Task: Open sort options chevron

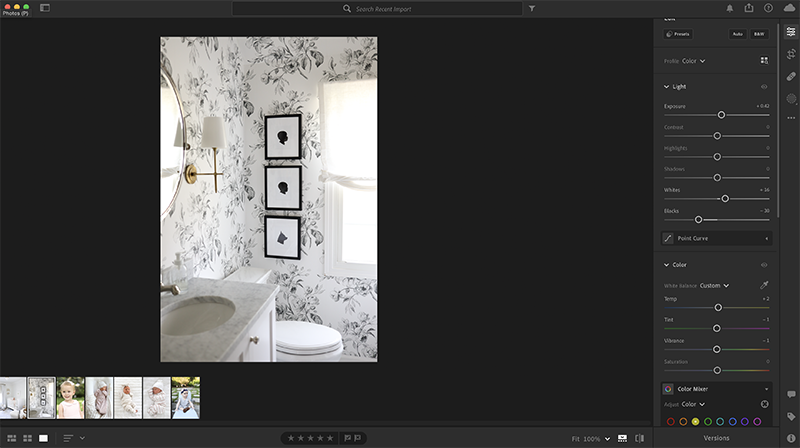Action: point(82,438)
